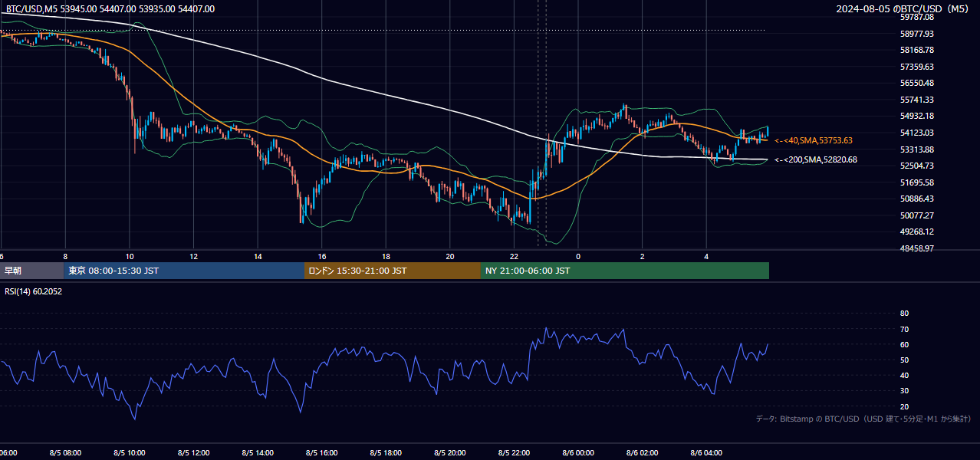The width and height of the screenshot is (980, 460).
Task: Click RSI axis level 20
Action: (904, 406)
